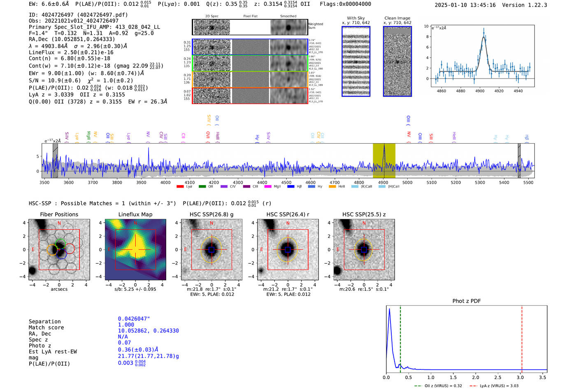Select the HSC SSP z-band image
The image size is (576, 392).
tap(364, 250)
